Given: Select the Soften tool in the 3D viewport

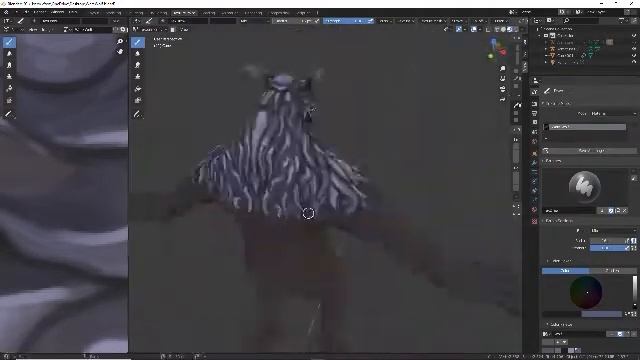Looking at the screenshot, I should point(138,53).
